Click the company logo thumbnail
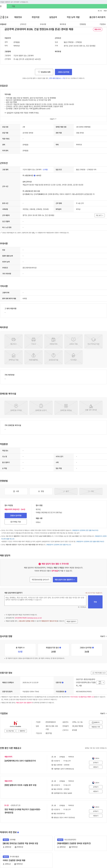 coord(15,724)
